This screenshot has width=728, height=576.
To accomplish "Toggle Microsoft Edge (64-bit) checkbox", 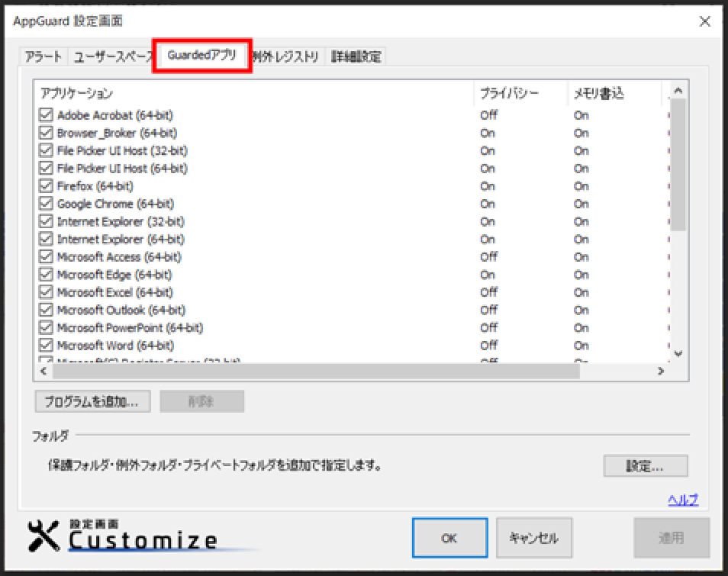I will [46, 275].
